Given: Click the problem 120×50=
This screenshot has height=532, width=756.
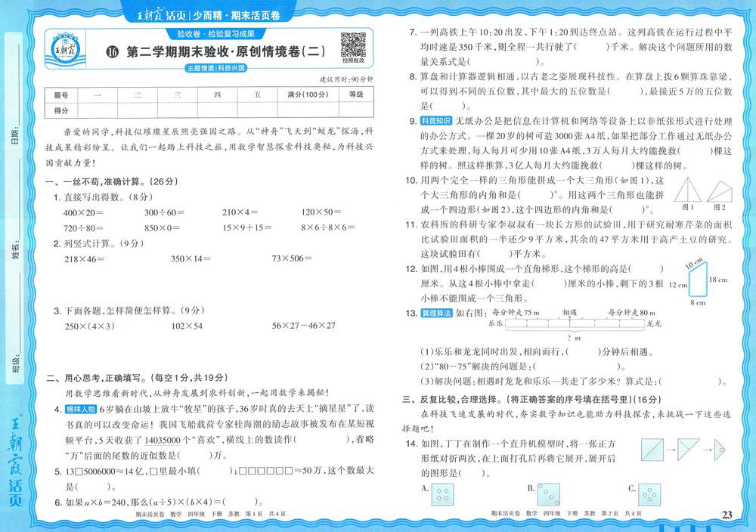Looking at the screenshot, I should (321, 212).
